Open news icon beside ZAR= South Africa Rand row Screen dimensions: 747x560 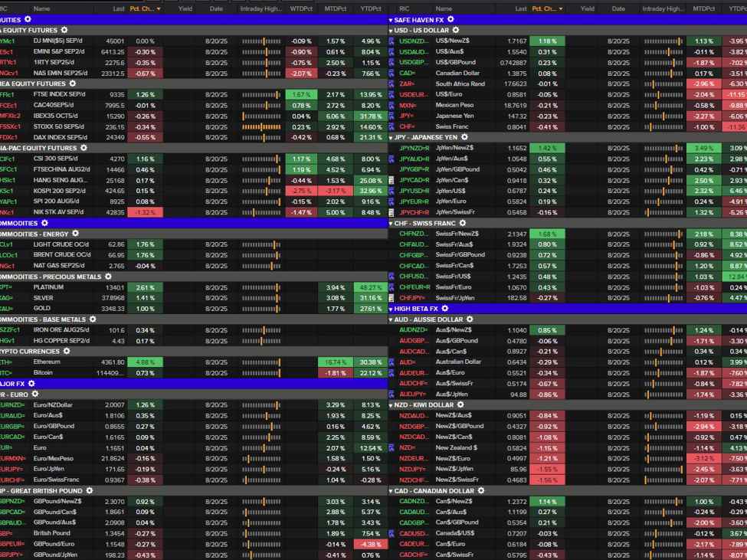click(x=392, y=84)
